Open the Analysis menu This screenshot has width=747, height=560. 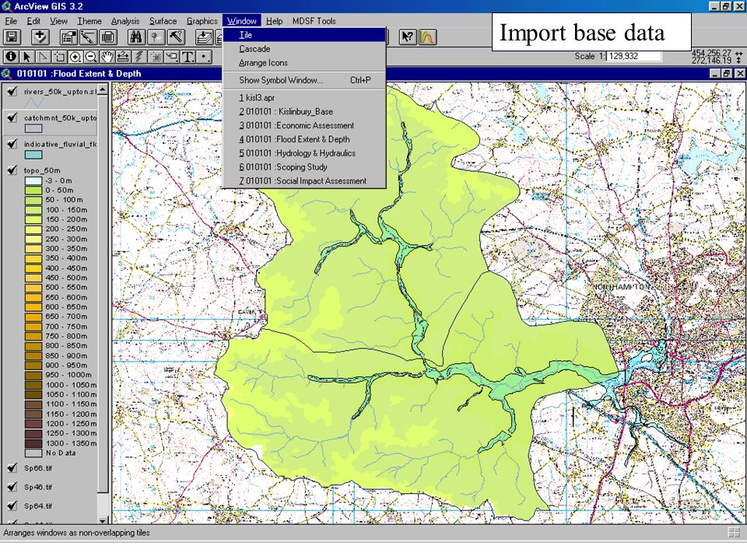coord(125,21)
